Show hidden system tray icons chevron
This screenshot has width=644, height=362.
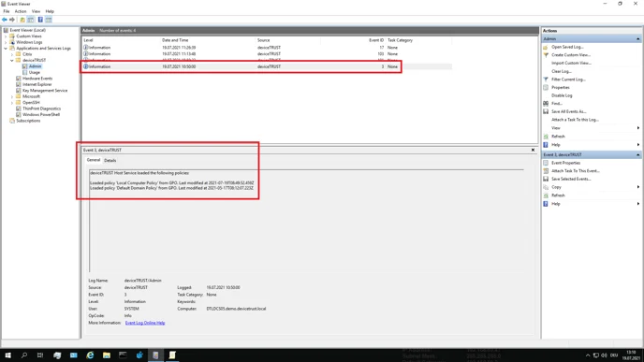click(588, 355)
